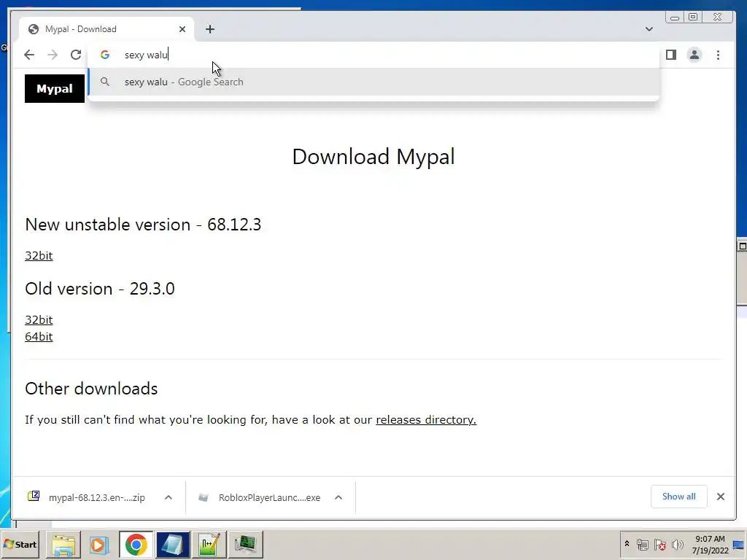747x560 pixels.
Task: Download 32bit of unstable version 68.12.3
Action: coord(39,256)
